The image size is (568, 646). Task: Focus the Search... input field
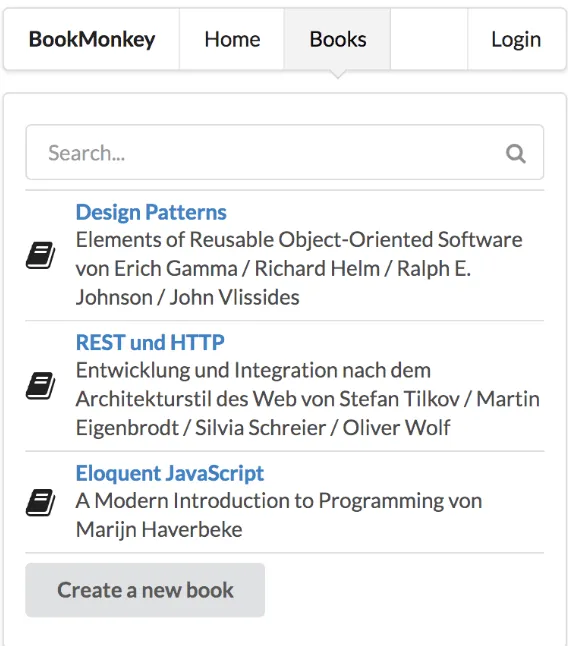pos(285,152)
